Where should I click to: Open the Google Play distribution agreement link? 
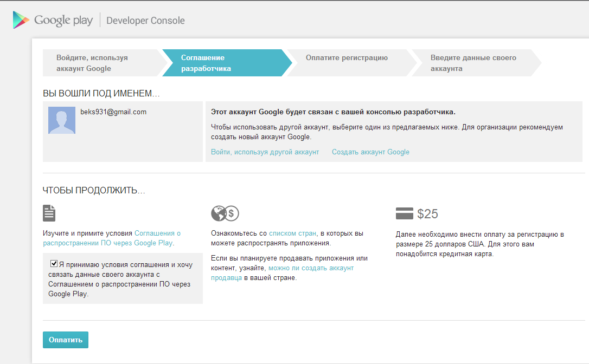tap(112, 238)
